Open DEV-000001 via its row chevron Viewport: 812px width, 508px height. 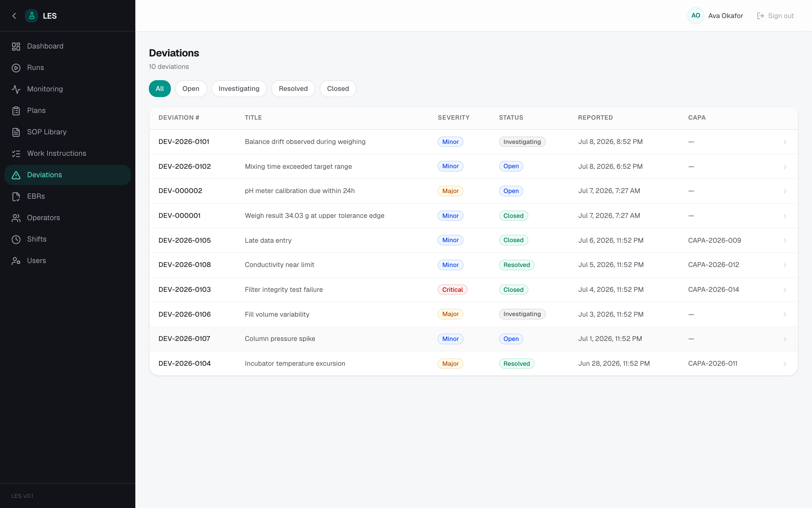click(784, 216)
